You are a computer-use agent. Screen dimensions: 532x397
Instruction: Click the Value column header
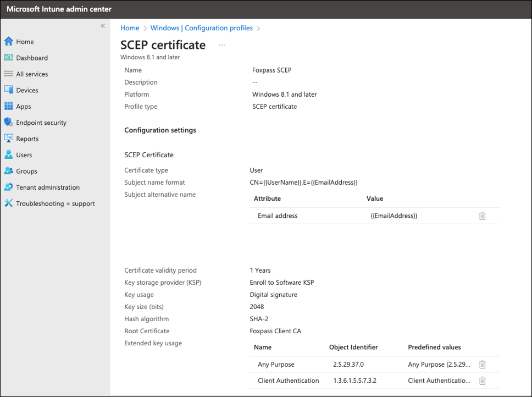coord(375,199)
